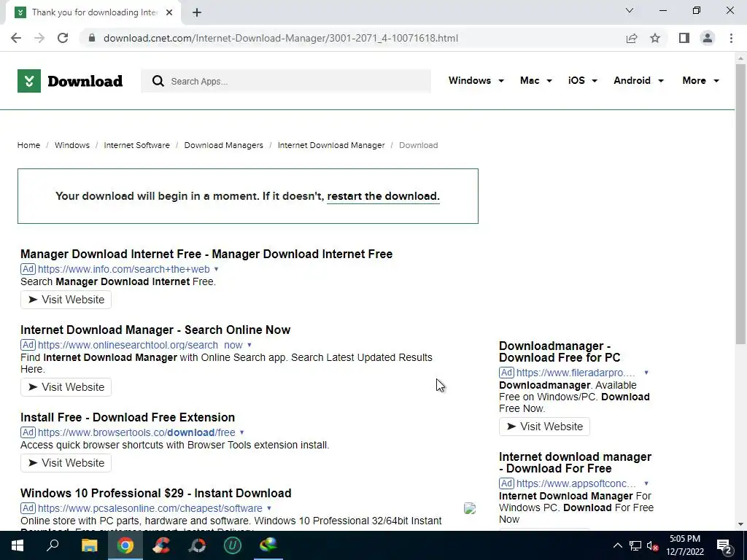The image size is (747, 560).
Task: Open 'Internet Download Manager - Search Online Now' title
Action: 155,330
